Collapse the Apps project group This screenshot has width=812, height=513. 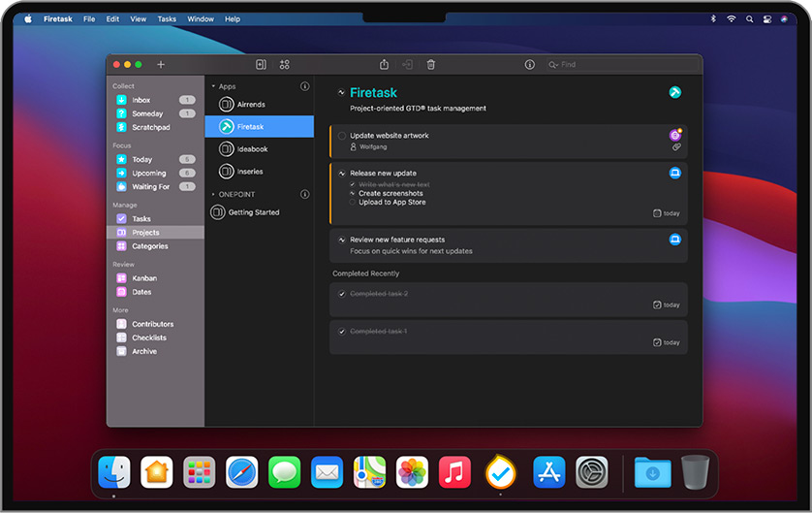(213, 86)
